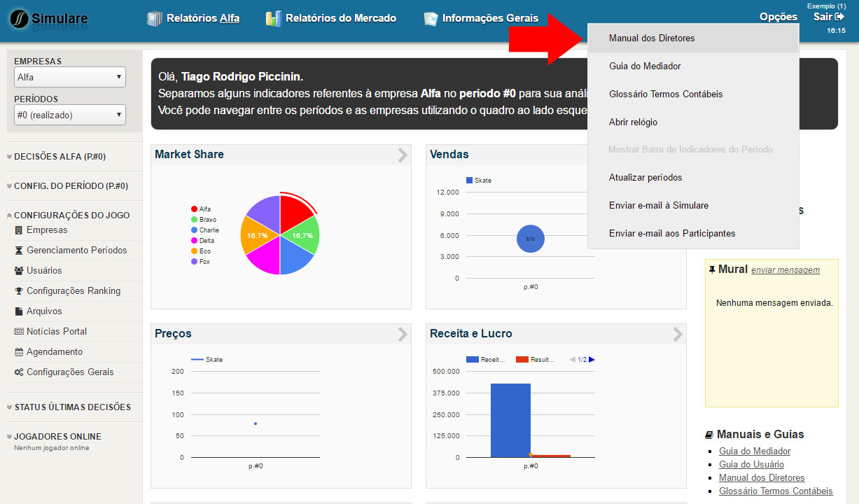This screenshot has height=504, width=859.
Task: Click the Arquivos file icon
Action: coord(19,311)
